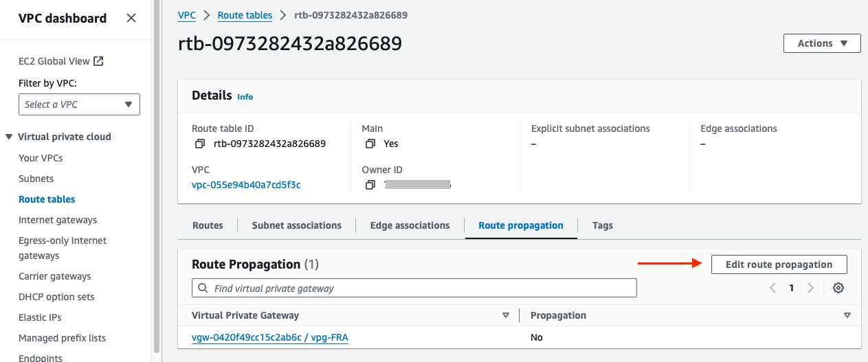The height and width of the screenshot is (362, 868).
Task: Open the EC2 Global View external link
Action: 60,61
